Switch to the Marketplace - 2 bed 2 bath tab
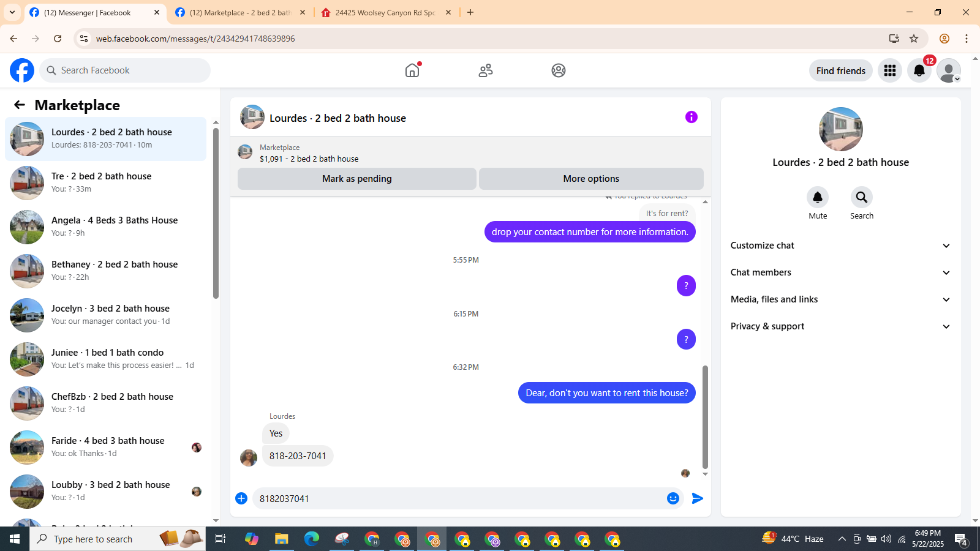The image size is (980, 551). tap(240, 12)
